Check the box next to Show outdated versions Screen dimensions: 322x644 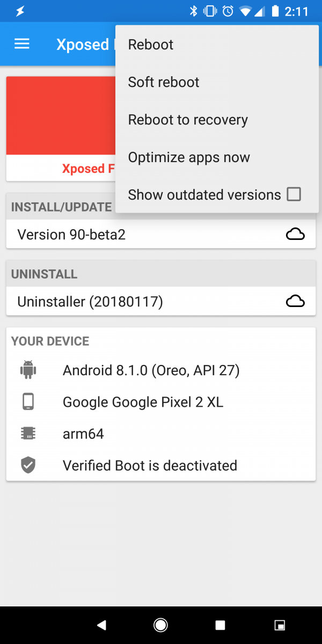coord(294,195)
